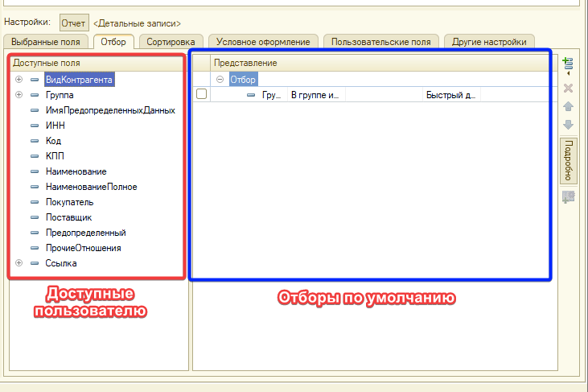Click the Представление column header
This screenshot has height=392, width=588.
coord(245,63)
